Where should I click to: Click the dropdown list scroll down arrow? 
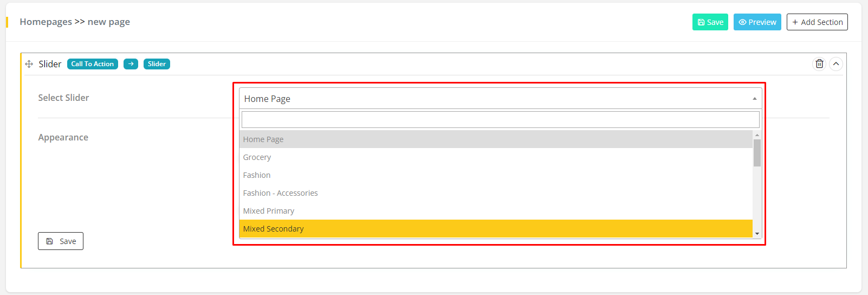(757, 234)
